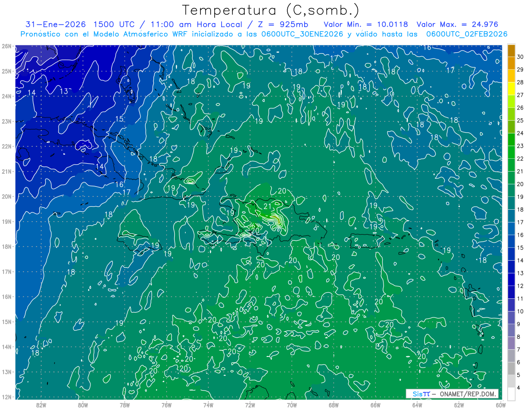Image resolution: width=532 pixels, height=411 pixels.
Task: Click the '82W' longitude axis label
Action: [x=41, y=405]
